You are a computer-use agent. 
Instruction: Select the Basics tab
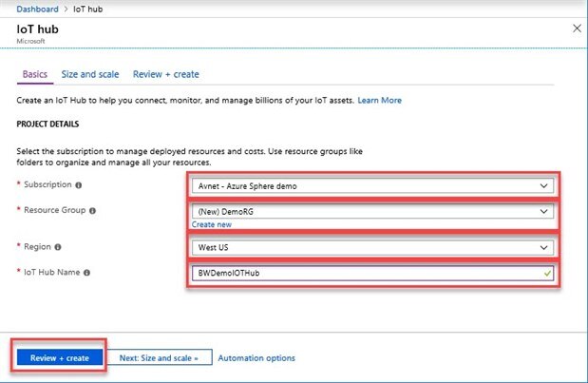click(35, 74)
